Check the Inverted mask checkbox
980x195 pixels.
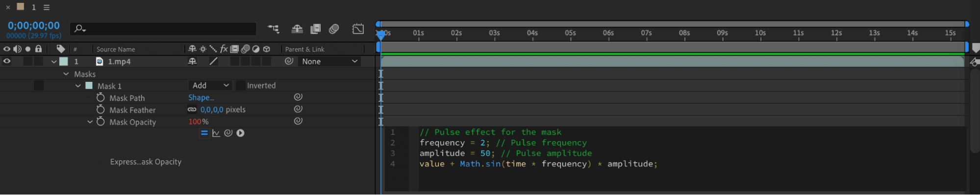(x=241, y=85)
